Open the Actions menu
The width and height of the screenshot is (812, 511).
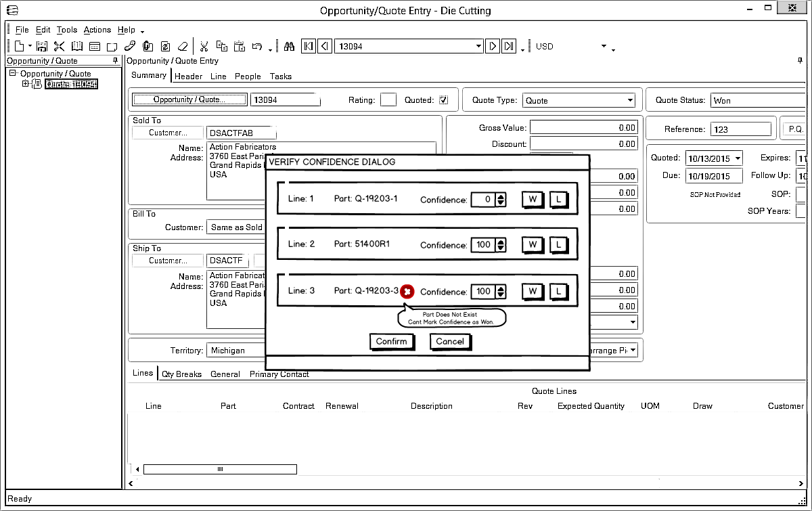(x=97, y=30)
